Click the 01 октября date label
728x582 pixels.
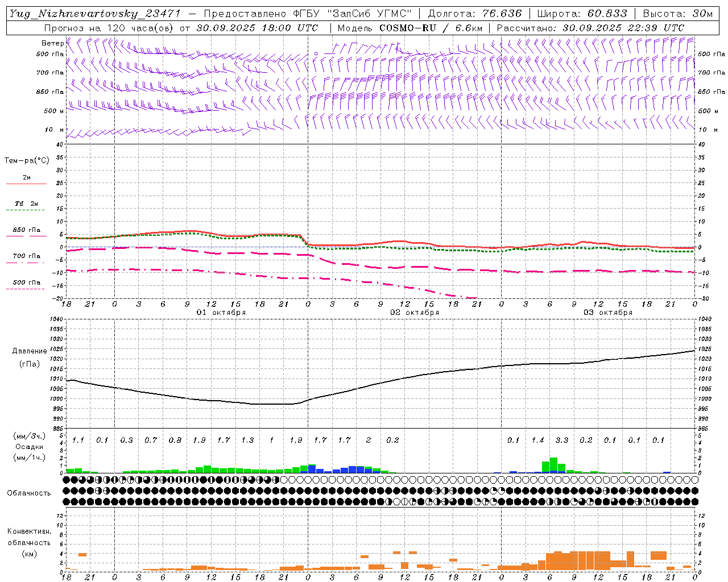point(221,313)
